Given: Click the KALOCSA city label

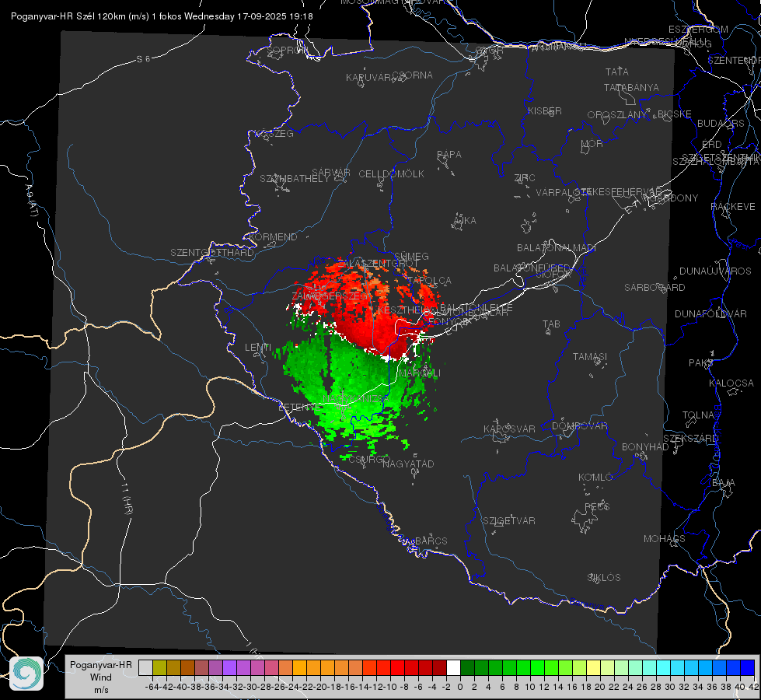Looking at the screenshot, I should pyautogui.click(x=731, y=383).
